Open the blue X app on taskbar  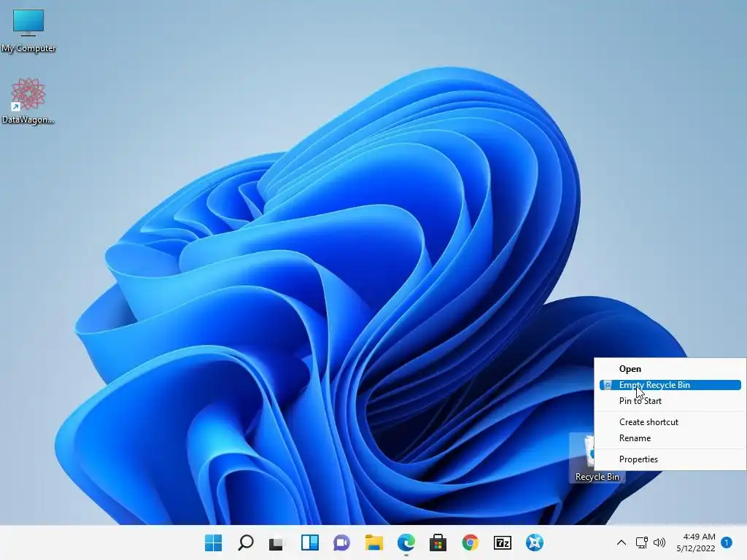[535, 542]
